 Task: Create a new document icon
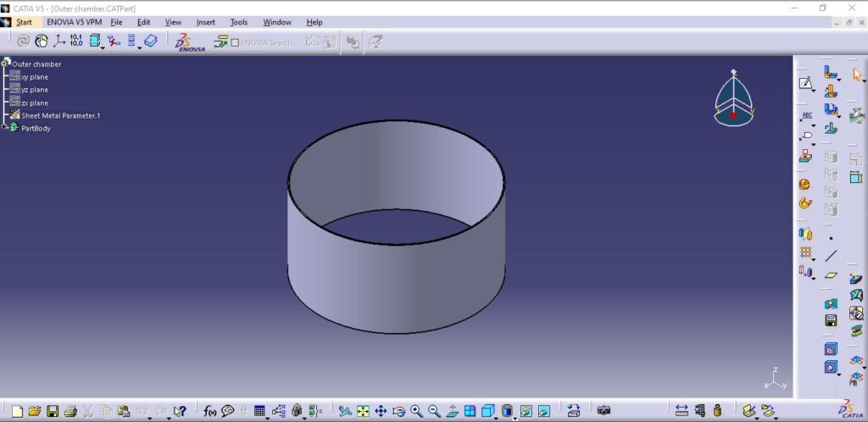[x=18, y=411]
